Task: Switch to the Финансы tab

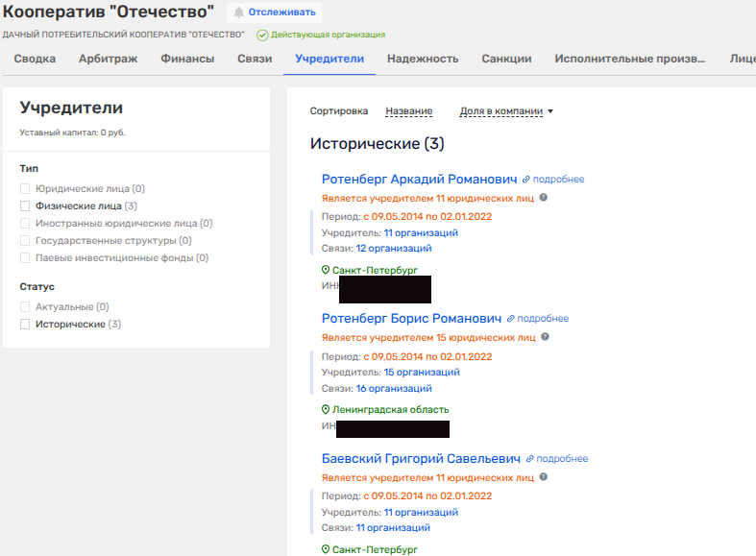Action: pos(187,59)
